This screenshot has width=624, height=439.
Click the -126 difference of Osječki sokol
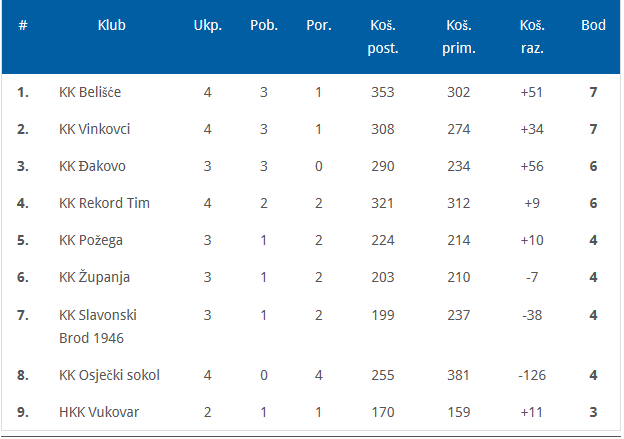[532, 375]
